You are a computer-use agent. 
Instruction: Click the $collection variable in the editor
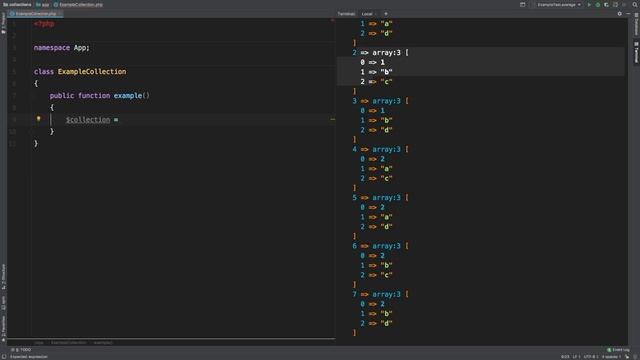tap(88, 120)
